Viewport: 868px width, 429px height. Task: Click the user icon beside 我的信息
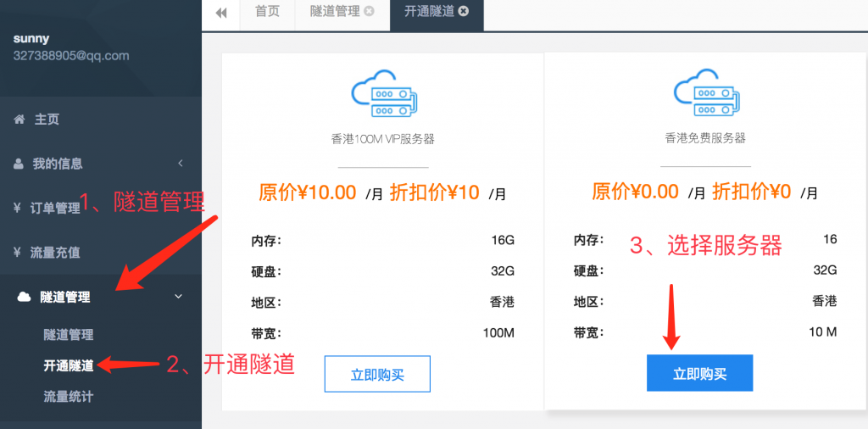(19, 164)
